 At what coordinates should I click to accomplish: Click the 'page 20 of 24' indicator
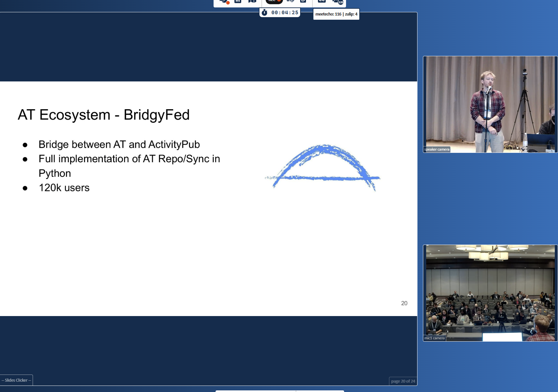click(403, 381)
